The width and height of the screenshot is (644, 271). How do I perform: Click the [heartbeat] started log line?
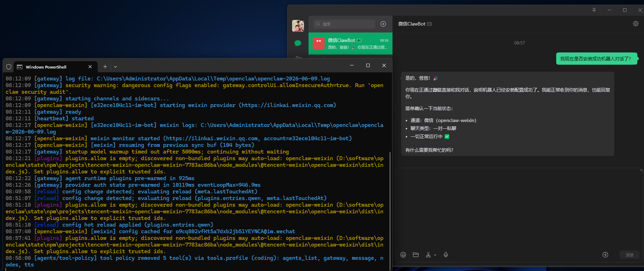pos(50,119)
